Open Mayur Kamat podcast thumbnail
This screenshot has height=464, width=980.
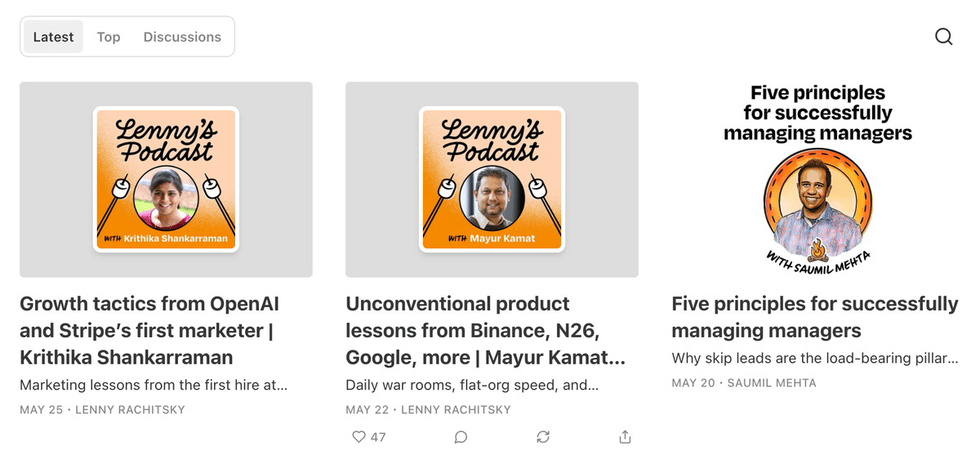click(492, 180)
